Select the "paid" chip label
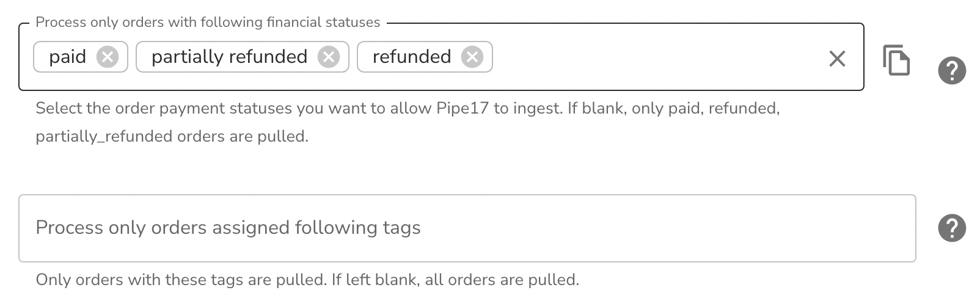Viewport: 980px width, 304px height. (x=68, y=57)
